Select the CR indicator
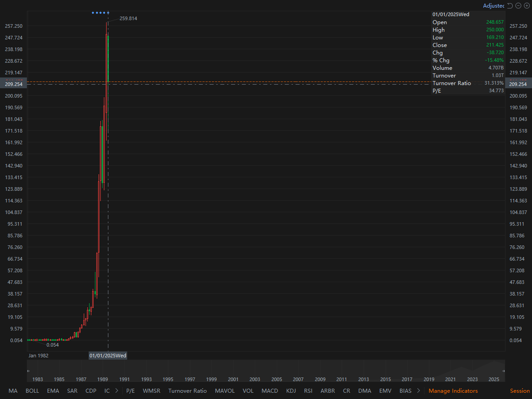This screenshot has width=532, height=399. (347, 391)
